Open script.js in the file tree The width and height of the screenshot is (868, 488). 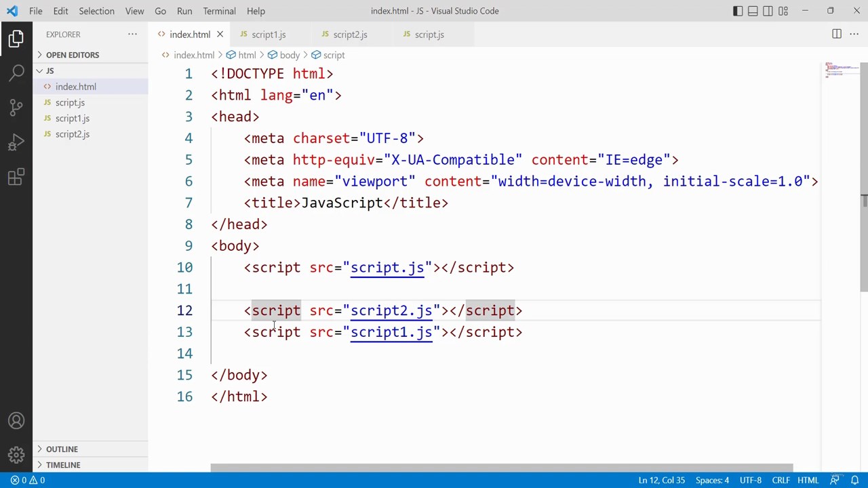point(90,102)
